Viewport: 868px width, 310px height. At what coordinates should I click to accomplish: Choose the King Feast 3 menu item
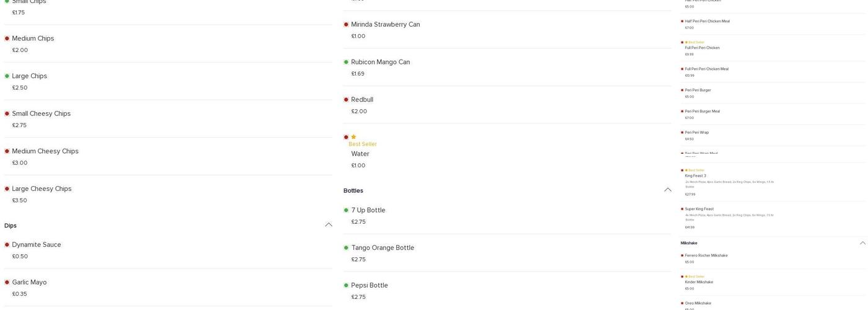(x=695, y=176)
